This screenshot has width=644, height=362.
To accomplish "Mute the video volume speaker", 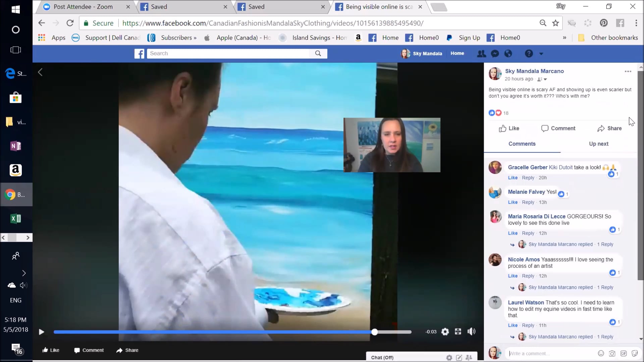I will click(471, 331).
